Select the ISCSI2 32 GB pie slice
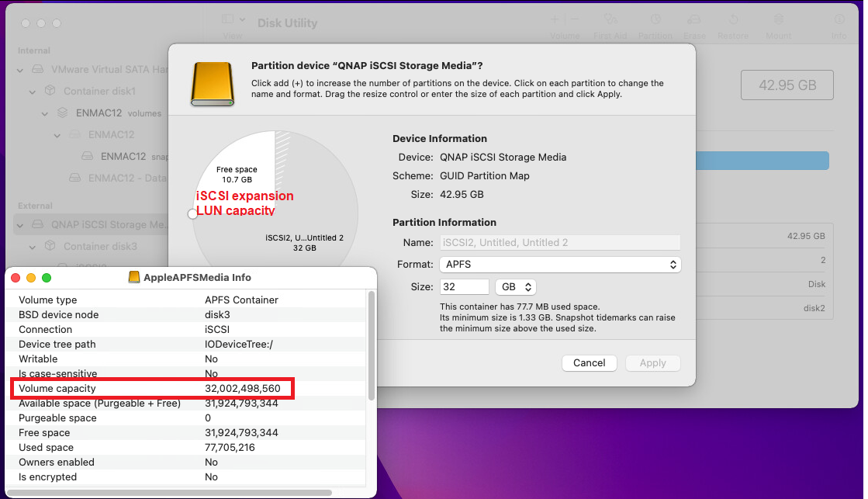Viewport: 868px width, 499px height. tap(305, 243)
